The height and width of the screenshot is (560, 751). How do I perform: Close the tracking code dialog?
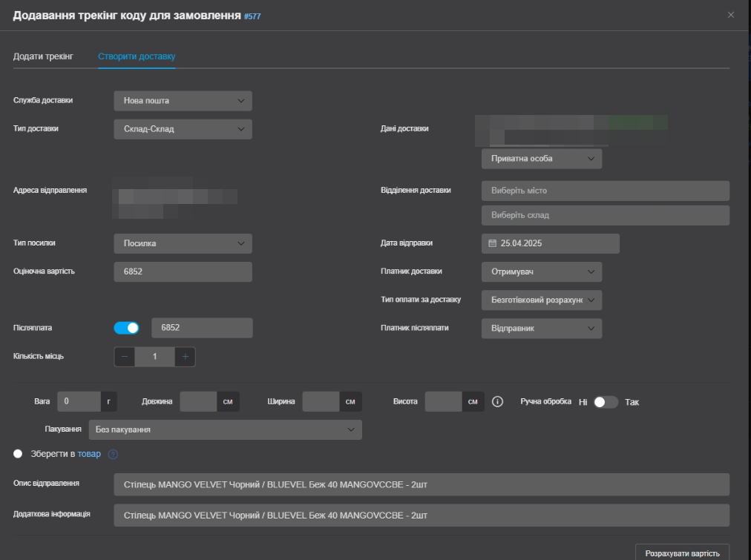731,15
